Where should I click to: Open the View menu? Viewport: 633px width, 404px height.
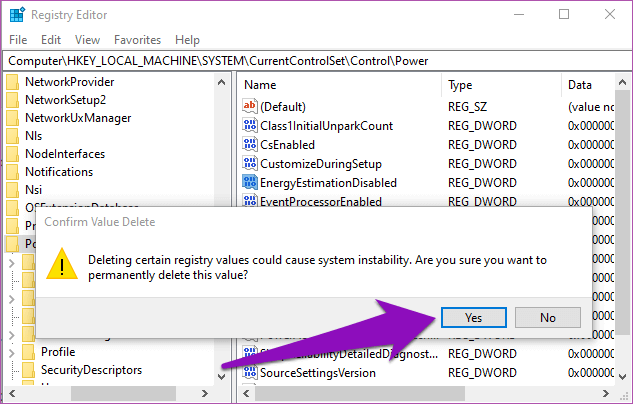coord(87,40)
